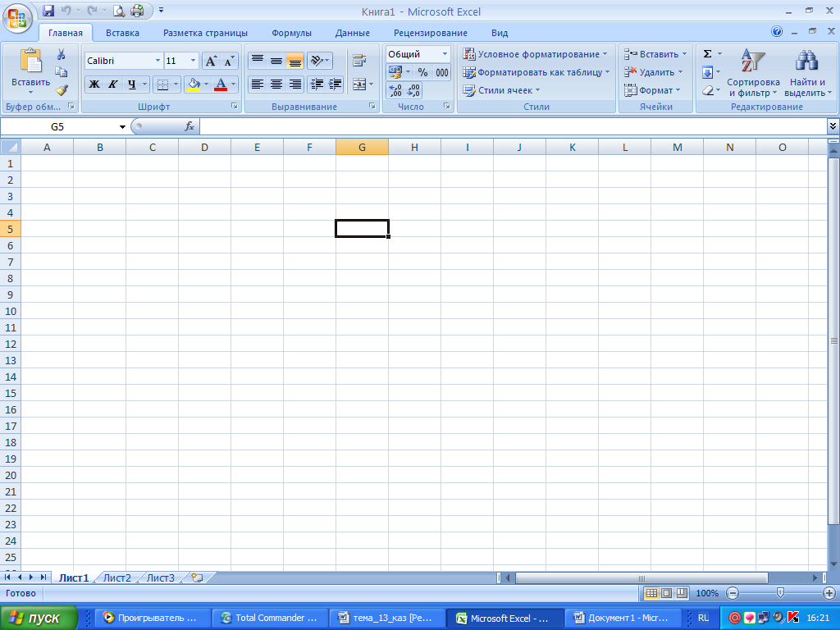Click Вставить in Ячейки group
This screenshot has height=630, width=840.
click(655, 54)
